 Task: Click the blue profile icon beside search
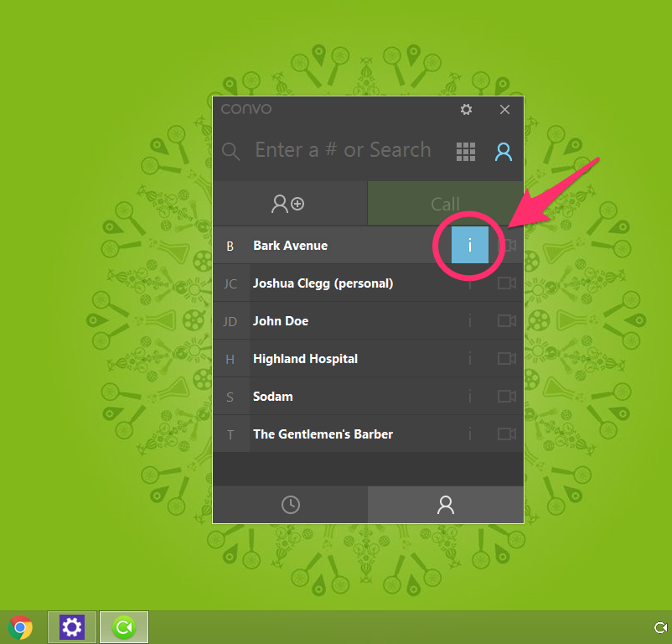tap(503, 152)
